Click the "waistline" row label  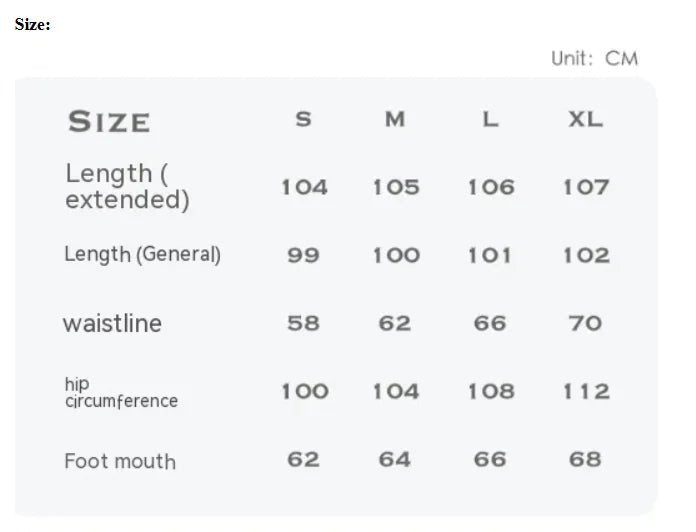(x=112, y=323)
